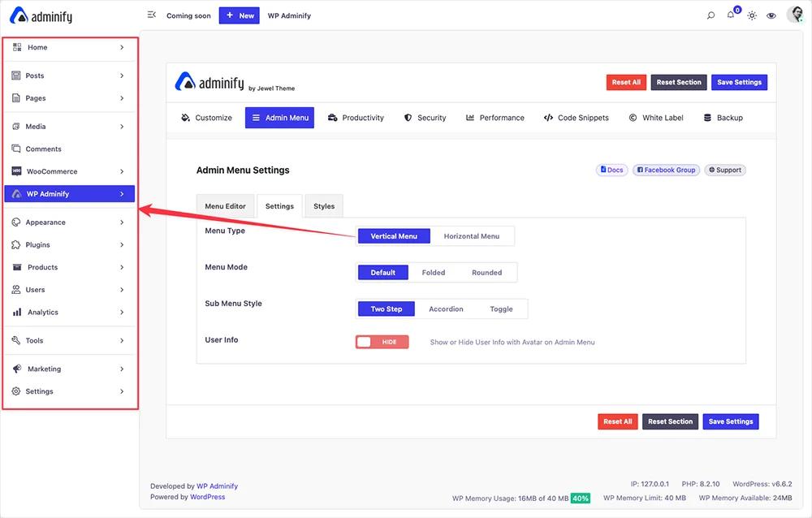Screen dimensions: 812x518
Task: Open notifications bell icon
Action: pyautogui.click(x=731, y=15)
